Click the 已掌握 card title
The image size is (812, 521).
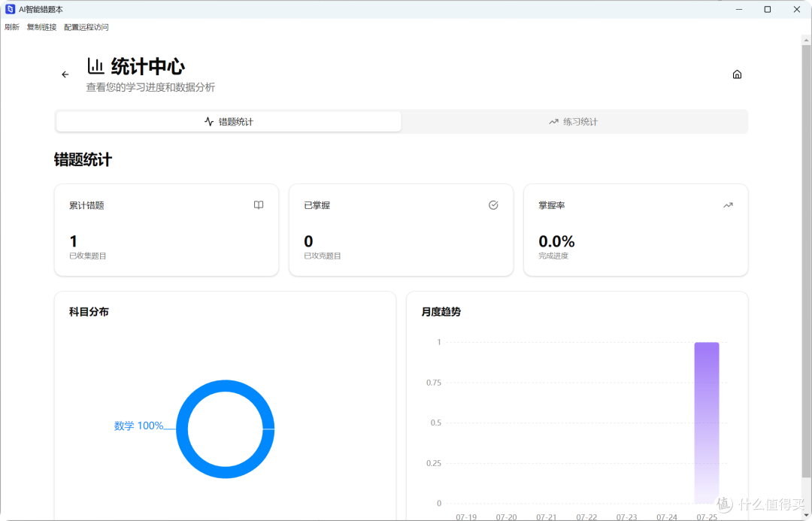317,205
